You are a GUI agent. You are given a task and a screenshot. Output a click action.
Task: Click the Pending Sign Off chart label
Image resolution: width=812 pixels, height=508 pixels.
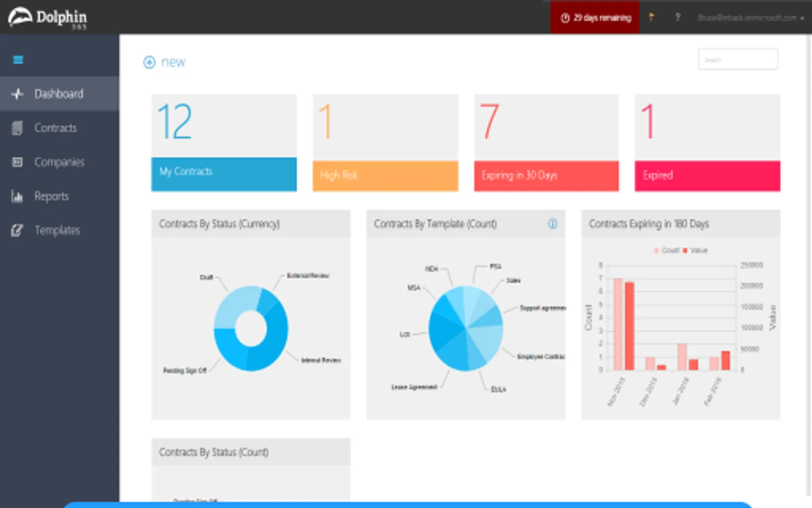click(185, 370)
